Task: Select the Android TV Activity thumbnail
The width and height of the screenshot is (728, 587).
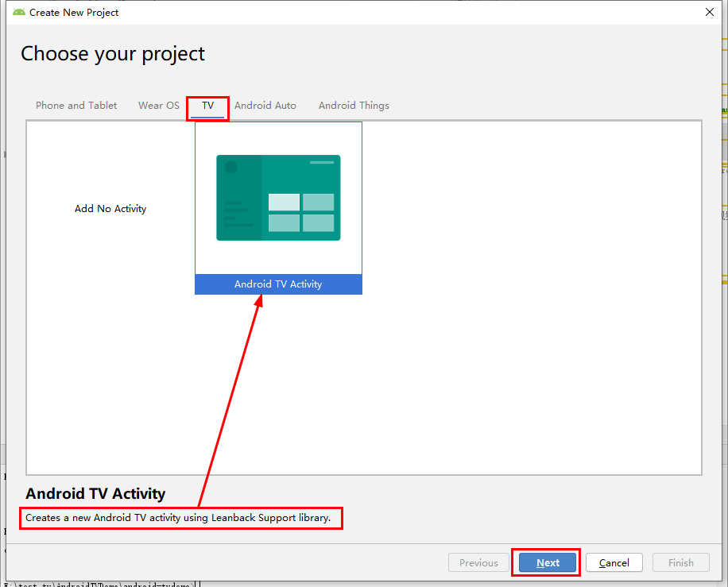Action: pos(278,198)
